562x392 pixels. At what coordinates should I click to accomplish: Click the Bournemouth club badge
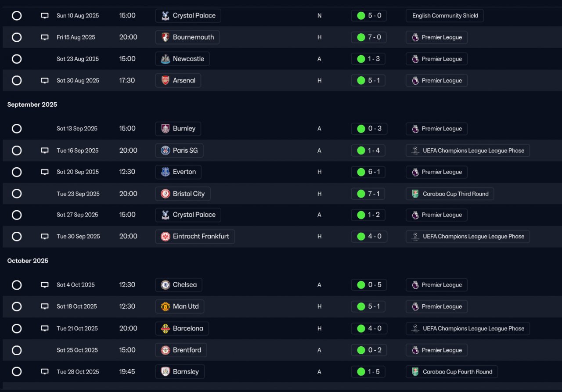click(166, 37)
